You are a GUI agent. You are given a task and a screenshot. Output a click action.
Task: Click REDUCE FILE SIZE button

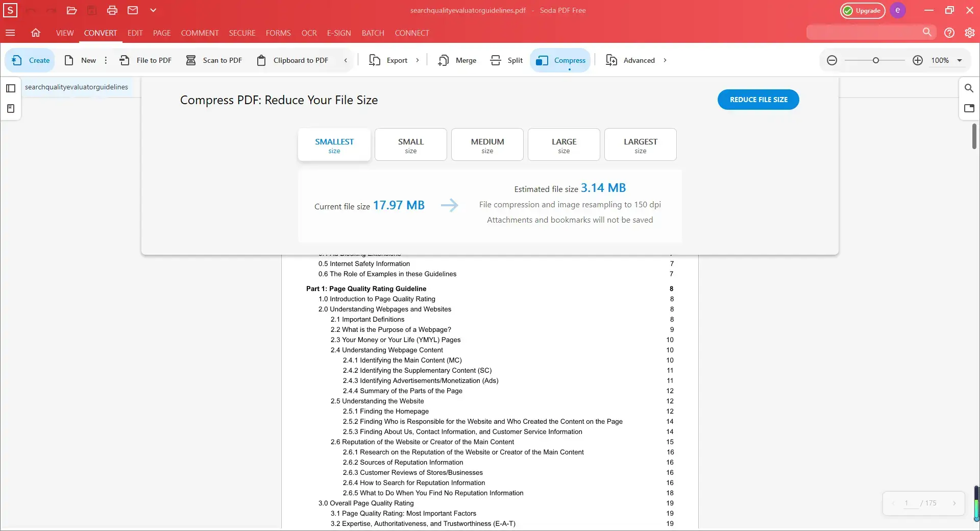coord(758,100)
